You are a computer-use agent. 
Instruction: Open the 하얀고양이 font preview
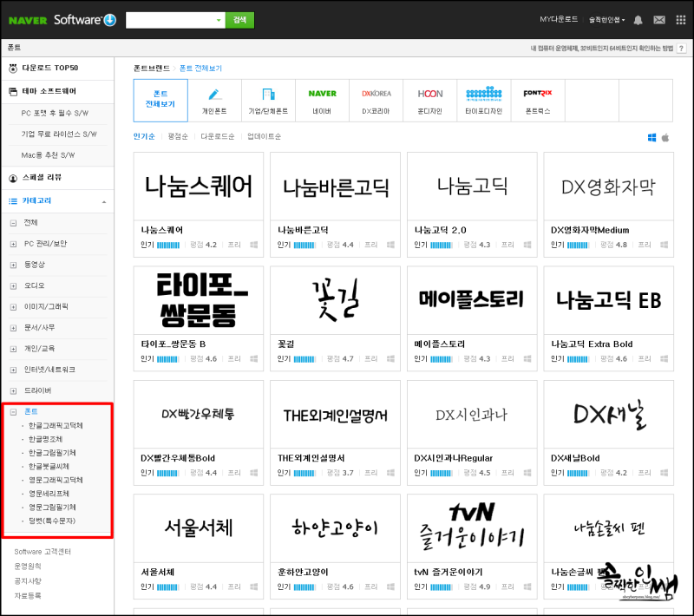pyautogui.click(x=335, y=528)
